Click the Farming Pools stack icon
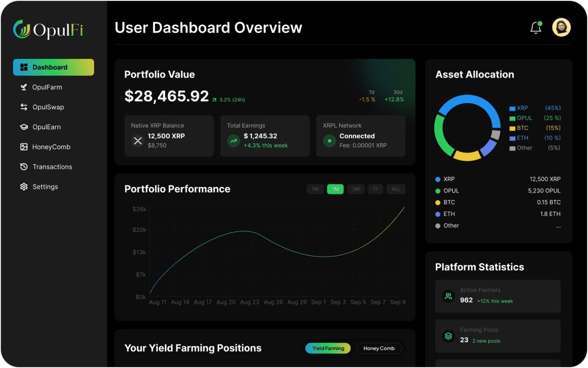This screenshot has width=588, height=368. tap(448, 336)
